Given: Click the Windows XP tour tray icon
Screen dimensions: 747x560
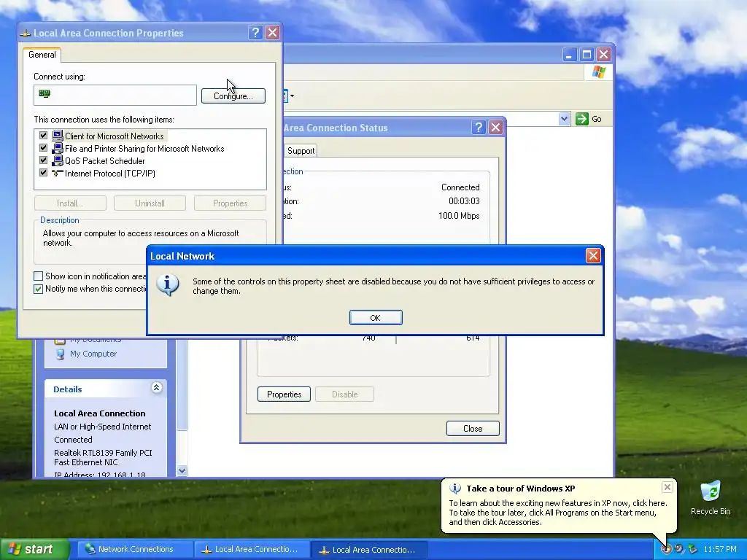Looking at the screenshot, I should pyautogui.click(x=666, y=549).
